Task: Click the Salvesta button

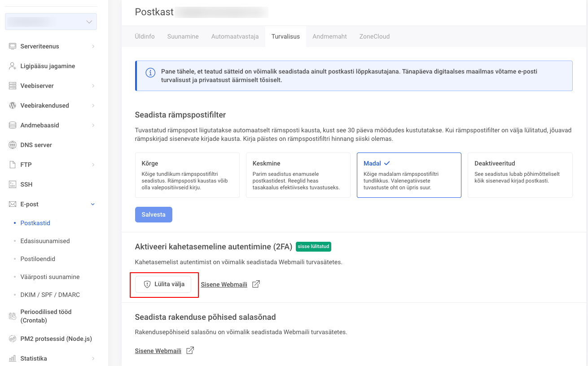Action: pos(154,214)
